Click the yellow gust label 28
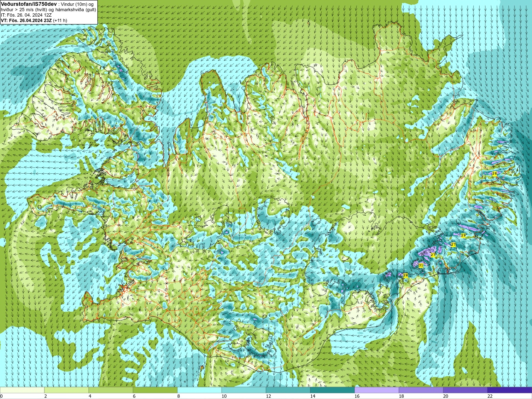 click(406, 275)
